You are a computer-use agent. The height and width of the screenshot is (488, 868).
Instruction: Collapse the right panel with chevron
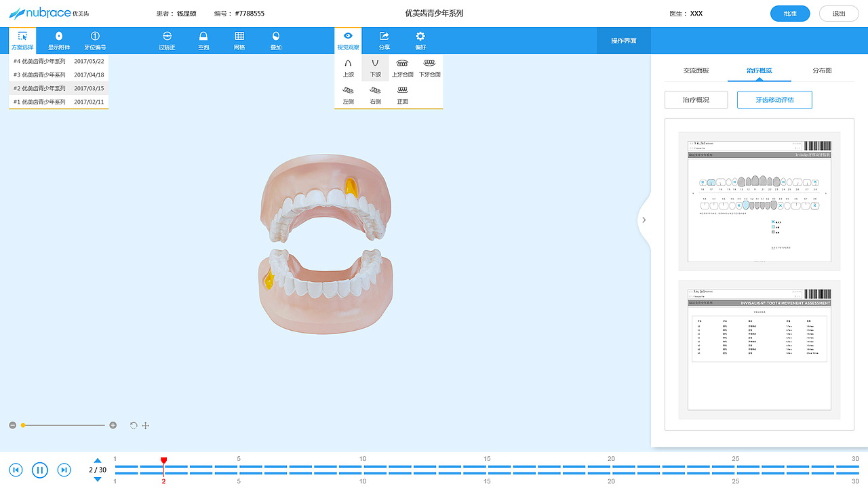coord(644,220)
